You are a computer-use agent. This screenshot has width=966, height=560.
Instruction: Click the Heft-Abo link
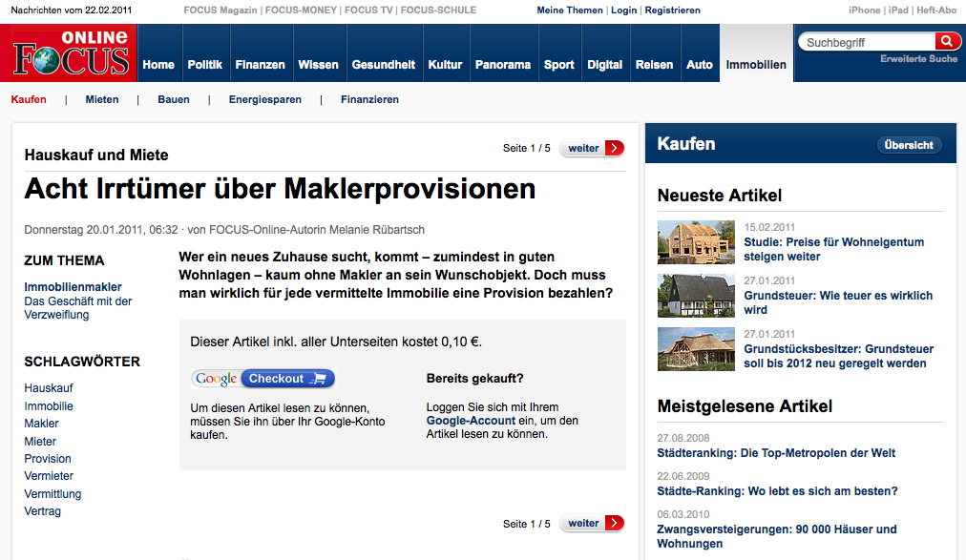[x=936, y=10]
